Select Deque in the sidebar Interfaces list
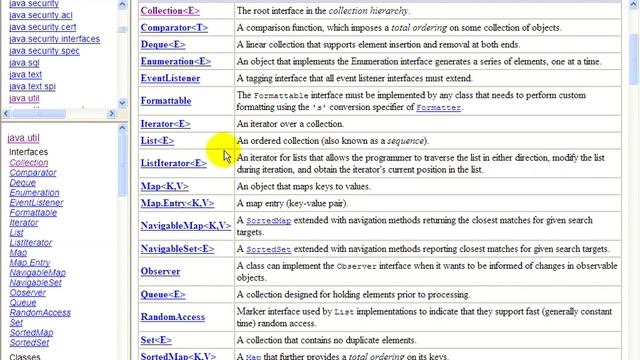This screenshot has height=360, width=640. pos(22,182)
